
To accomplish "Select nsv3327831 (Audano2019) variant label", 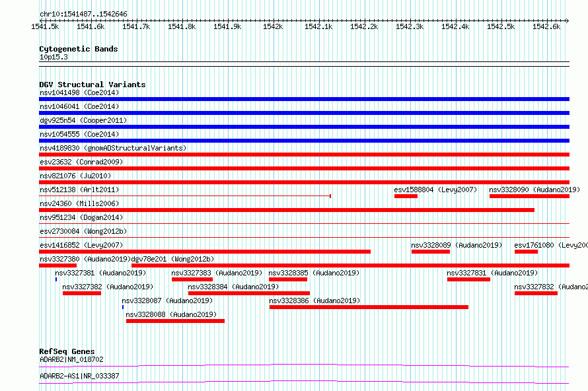I will pos(492,273).
